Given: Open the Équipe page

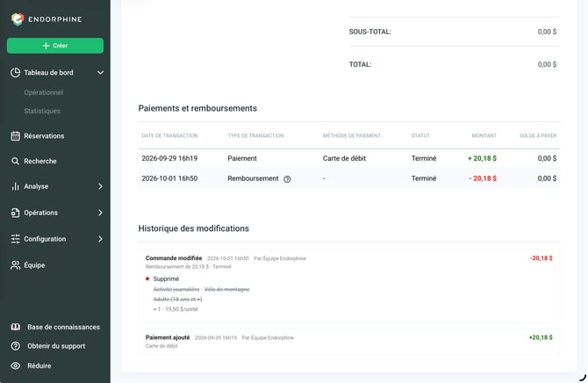Looking at the screenshot, I should tap(34, 265).
